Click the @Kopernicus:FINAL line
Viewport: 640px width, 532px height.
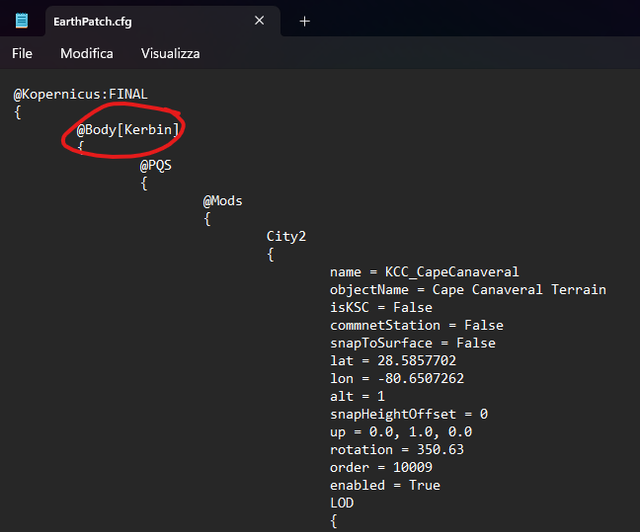coord(80,94)
